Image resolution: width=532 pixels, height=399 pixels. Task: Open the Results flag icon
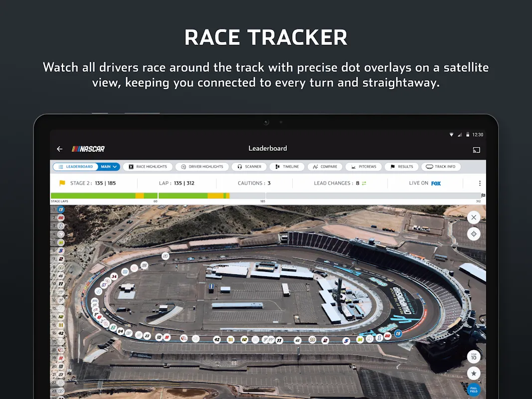tap(401, 167)
